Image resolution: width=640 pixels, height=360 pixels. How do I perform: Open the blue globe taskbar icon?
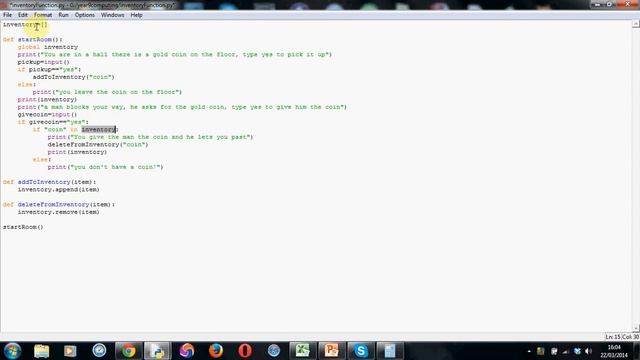pyautogui.click(x=274, y=351)
